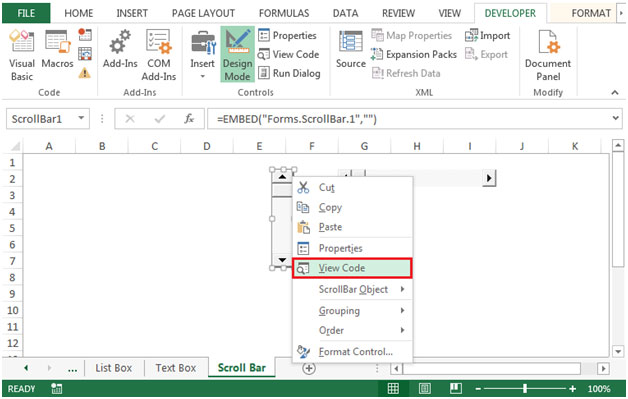
Task: Click Expansion Packs button
Action: 414,54
